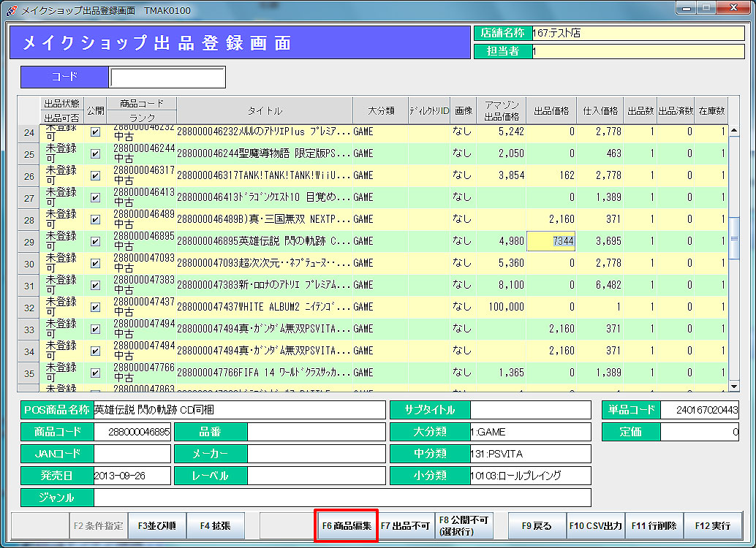Click the application icon in title bar
Screen dimensions: 756x548
[12, 10]
